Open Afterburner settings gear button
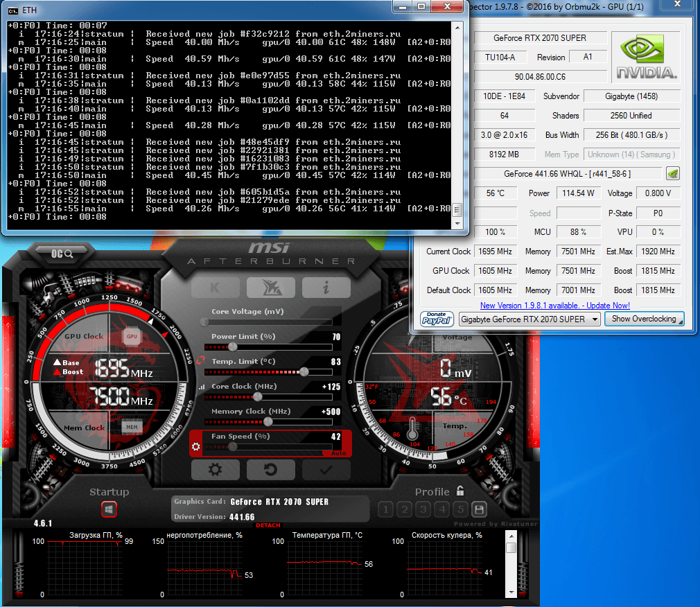Viewport: 700px width, 607px height. (215, 470)
